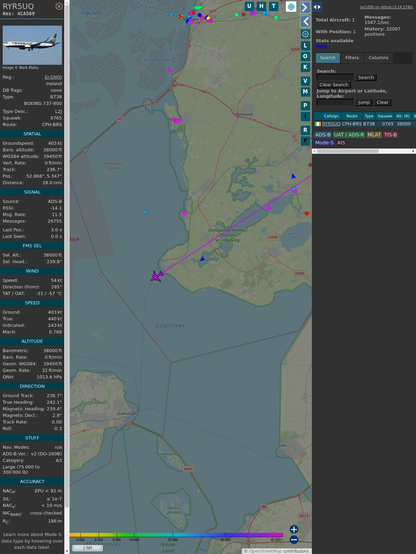416x554 pixels.
Task: Open the stats available 'here' link
Action: tap(321, 46)
